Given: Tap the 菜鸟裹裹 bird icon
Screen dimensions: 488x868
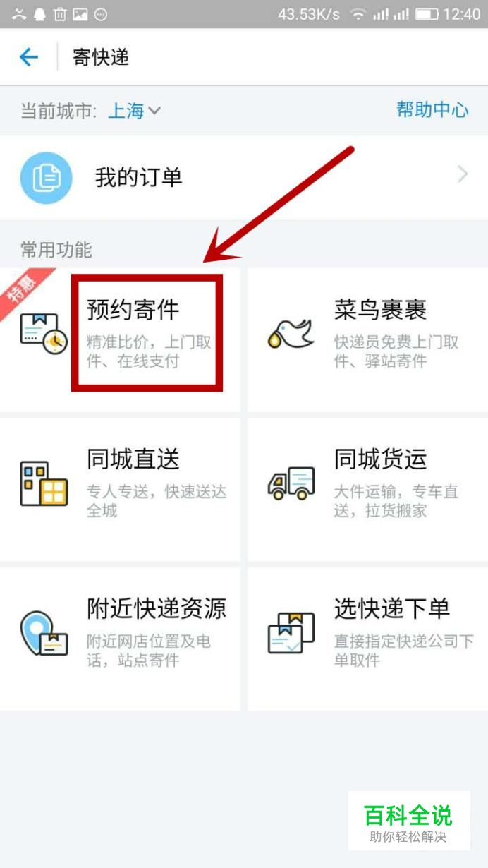Looking at the screenshot, I should coord(291,331).
